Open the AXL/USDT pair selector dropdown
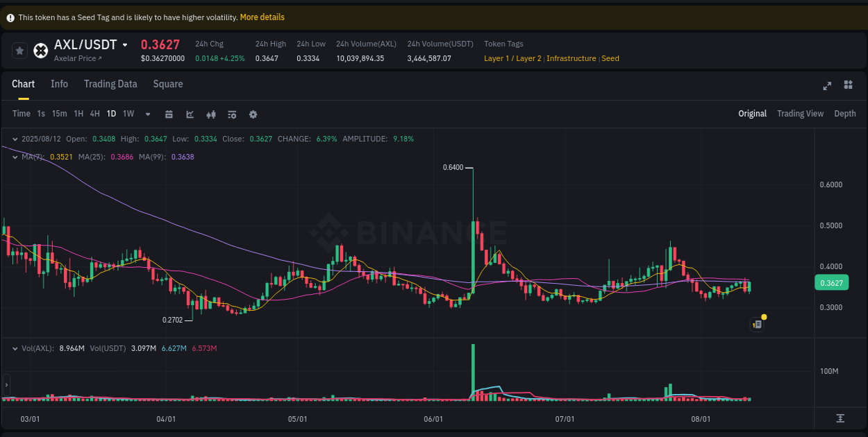 [125, 44]
